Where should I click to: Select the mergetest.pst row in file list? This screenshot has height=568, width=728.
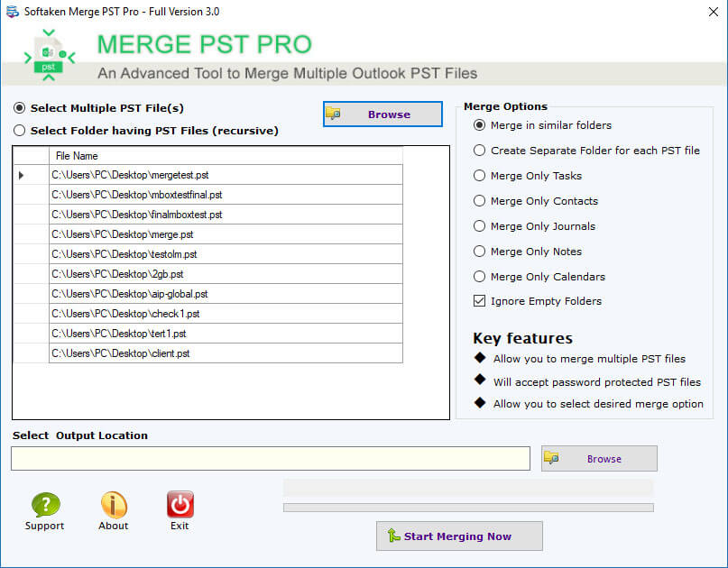[226, 175]
